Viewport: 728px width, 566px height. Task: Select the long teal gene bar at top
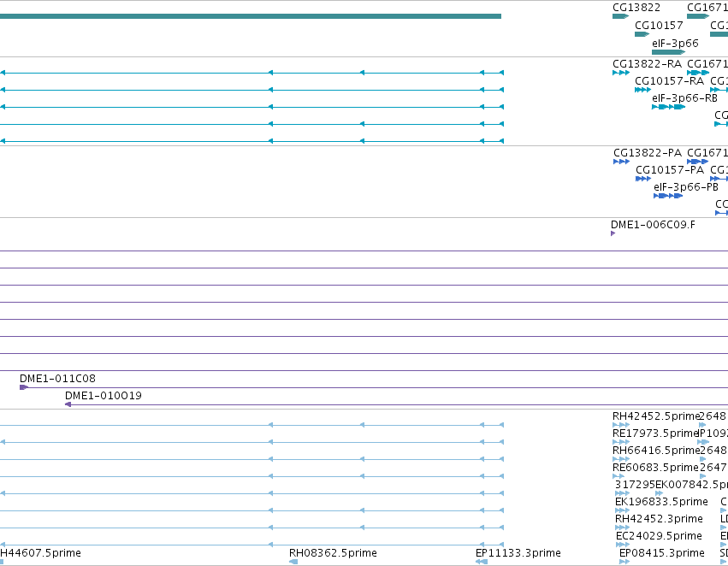[251, 16]
